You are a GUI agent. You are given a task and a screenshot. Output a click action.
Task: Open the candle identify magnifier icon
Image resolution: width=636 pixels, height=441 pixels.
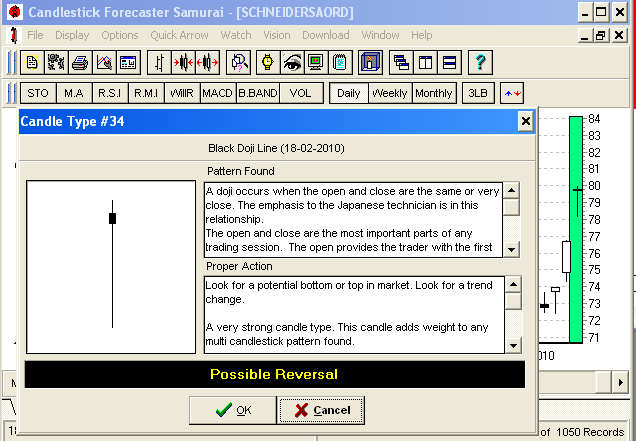pyautogui.click(x=238, y=62)
